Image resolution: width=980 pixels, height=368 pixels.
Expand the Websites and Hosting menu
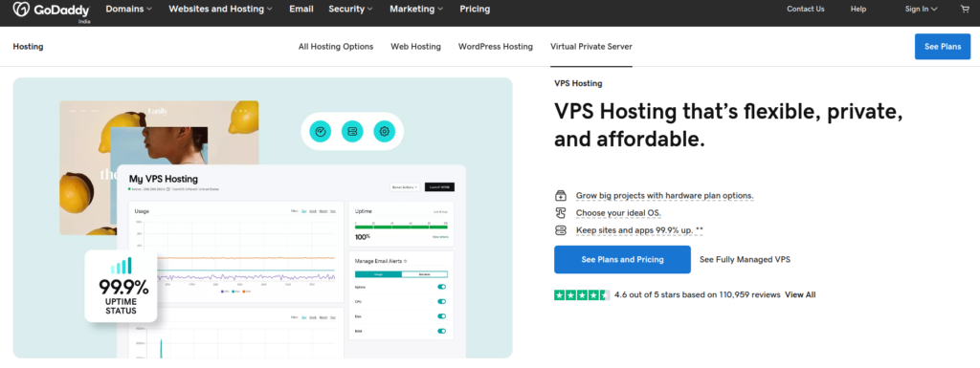tap(221, 10)
